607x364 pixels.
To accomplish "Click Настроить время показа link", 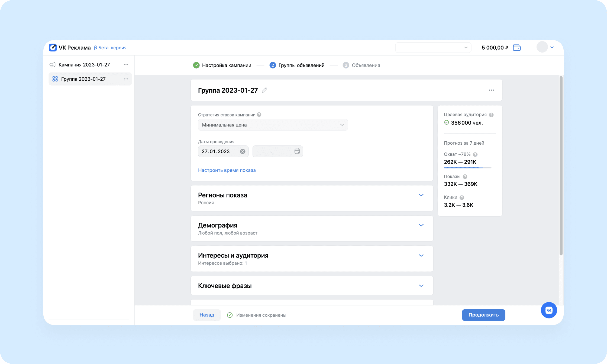I will 227,170.
